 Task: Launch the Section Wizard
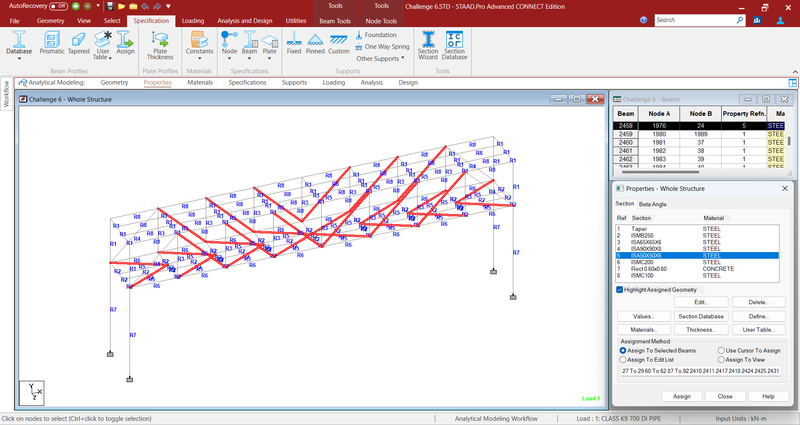428,45
